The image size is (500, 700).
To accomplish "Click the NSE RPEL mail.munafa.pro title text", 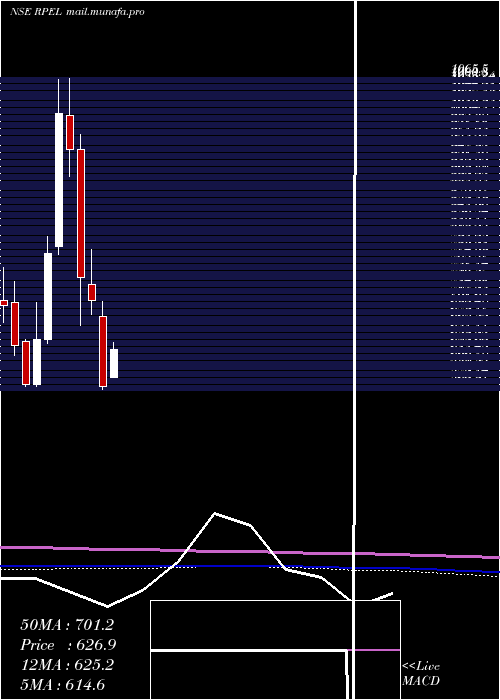I will click(x=77, y=12).
